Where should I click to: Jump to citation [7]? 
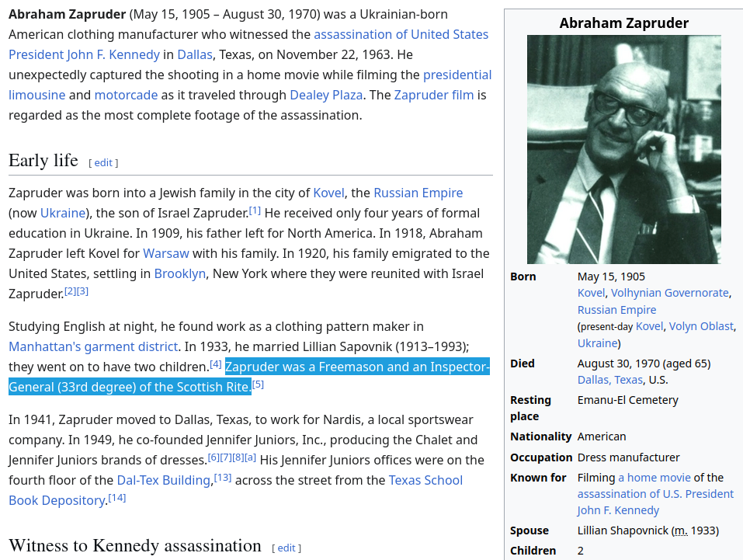(x=226, y=457)
